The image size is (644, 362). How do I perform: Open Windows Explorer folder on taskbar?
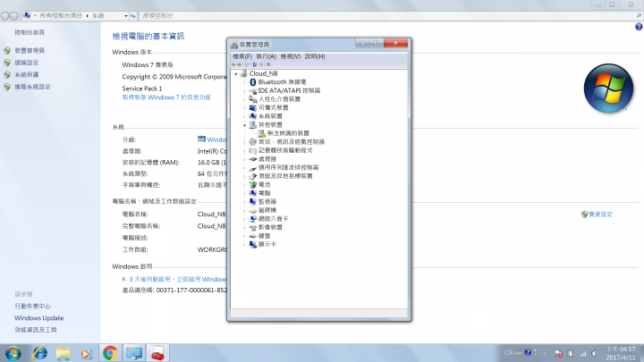click(63, 353)
